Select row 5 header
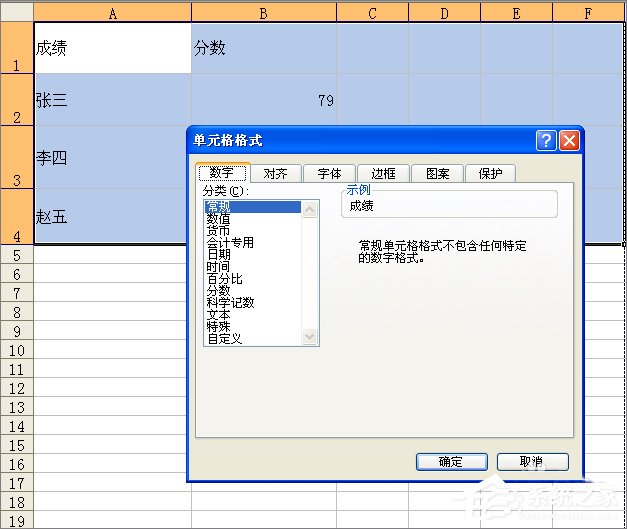Image resolution: width=627 pixels, height=529 pixels. point(16,255)
